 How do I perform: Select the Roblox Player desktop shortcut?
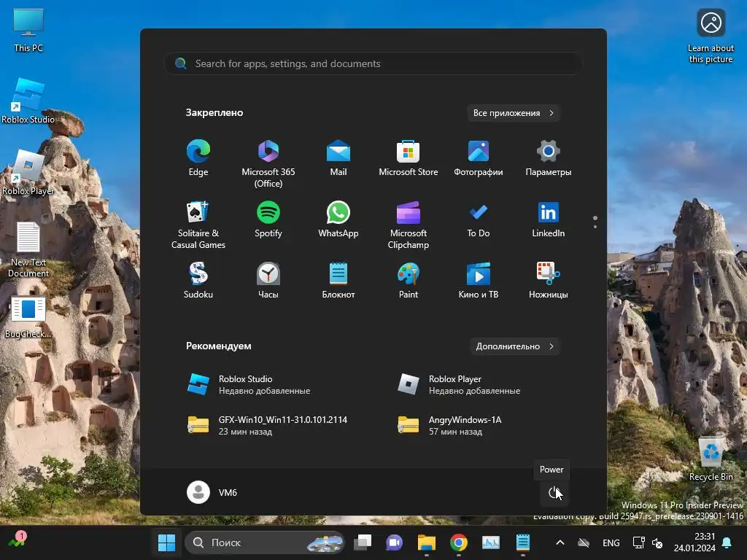pos(28,172)
